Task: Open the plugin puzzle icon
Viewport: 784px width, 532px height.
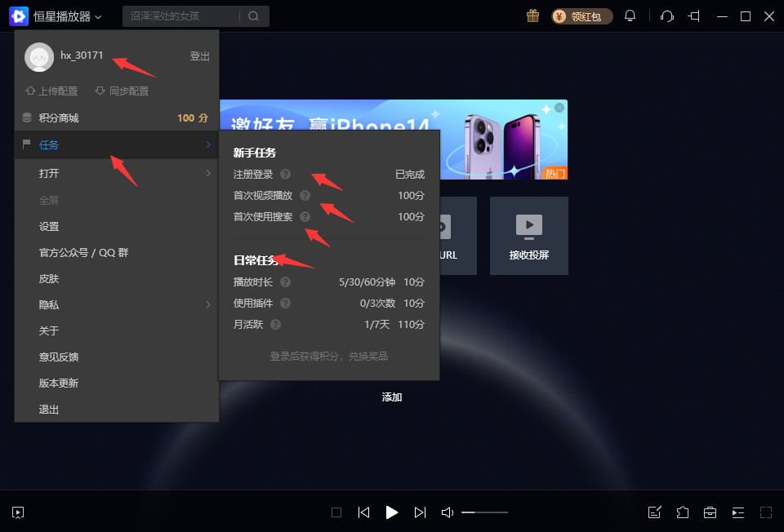Action: tap(683, 512)
